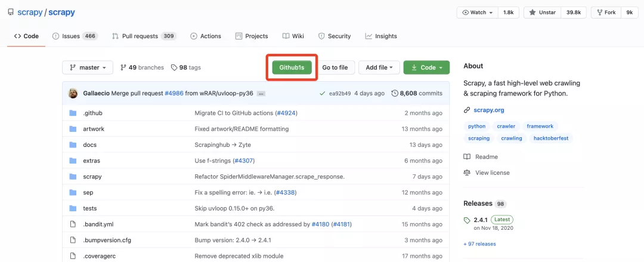Image resolution: width=644 pixels, height=262 pixels.
Task: Expand commit message ellipsis button
Action: [261, 94]
